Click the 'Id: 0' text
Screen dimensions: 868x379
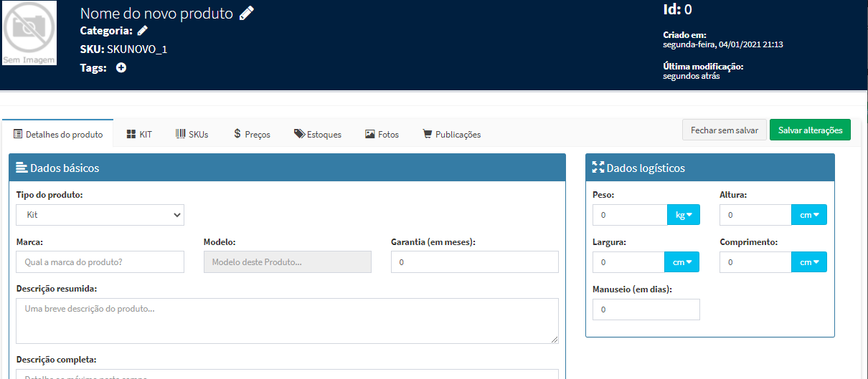pyautogui.click(x=678, y=9)
